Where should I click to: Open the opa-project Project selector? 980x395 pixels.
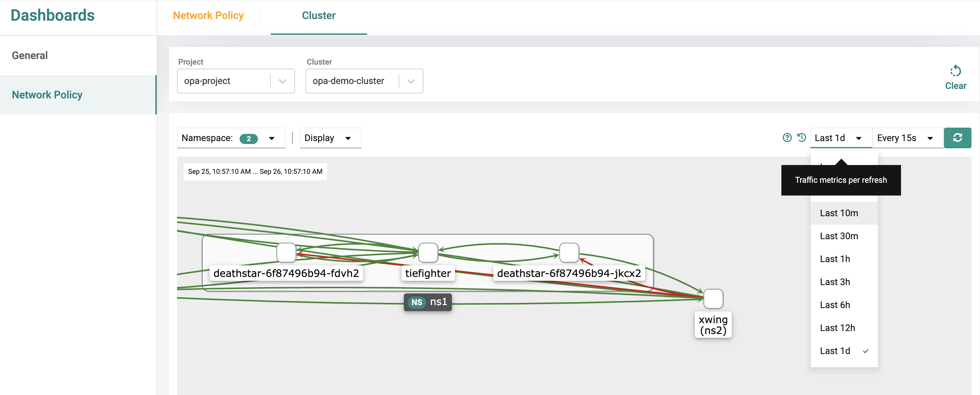point(235,81)
